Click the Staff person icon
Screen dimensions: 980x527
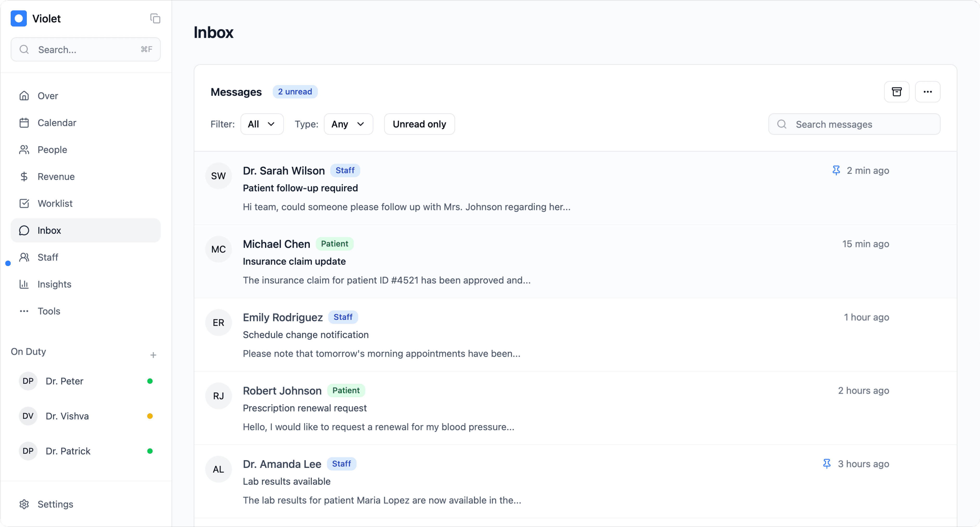(24, 258)
